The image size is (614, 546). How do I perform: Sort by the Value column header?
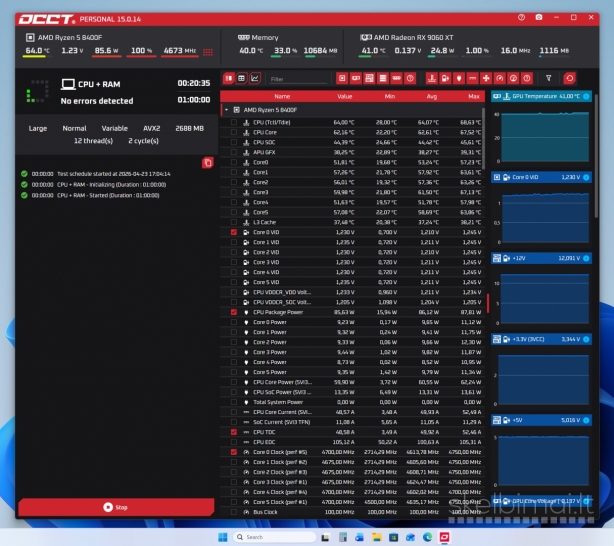[345, 96]
